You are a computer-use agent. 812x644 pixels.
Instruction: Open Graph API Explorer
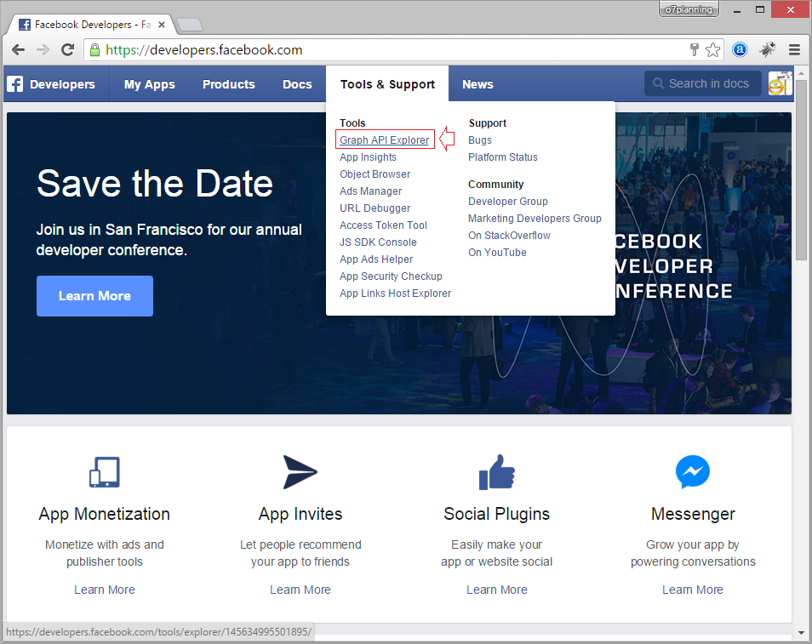(x=384, y=140)
